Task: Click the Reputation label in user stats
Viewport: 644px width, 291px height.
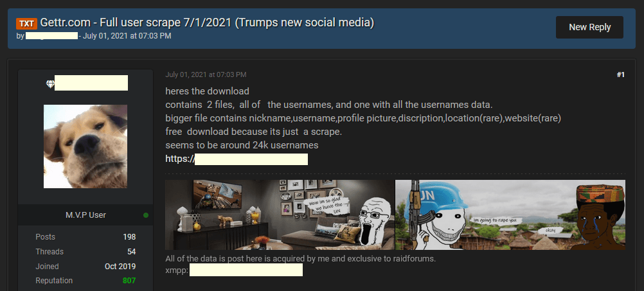Action: (54, 281)
